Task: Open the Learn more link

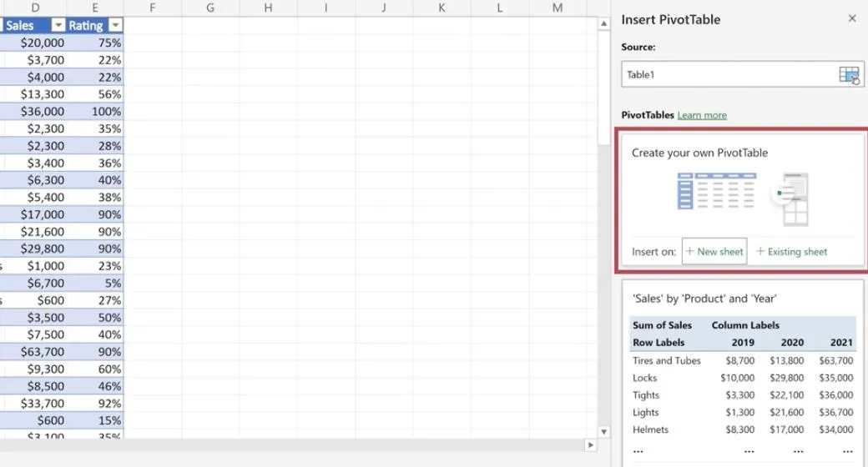Action: pos(702,115)
